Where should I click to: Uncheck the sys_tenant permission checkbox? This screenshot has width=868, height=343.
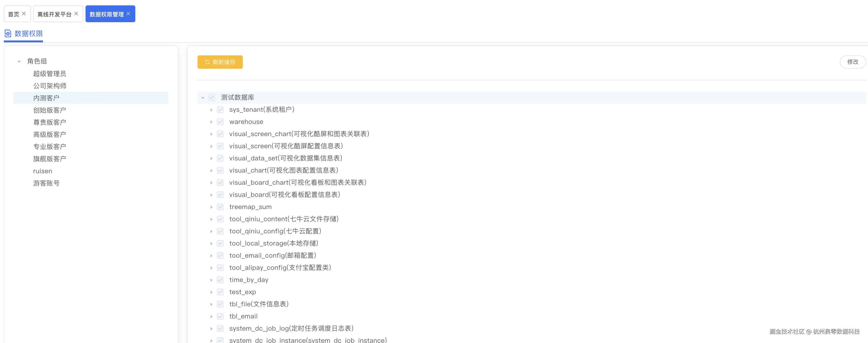[220, 109]
